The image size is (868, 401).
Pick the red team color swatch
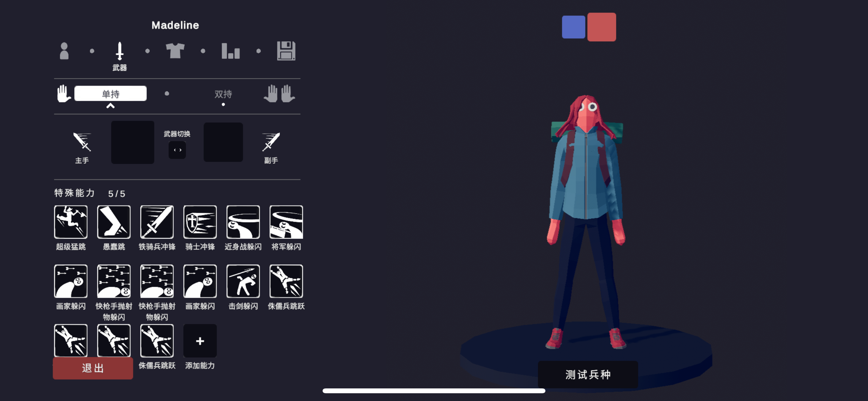tap(602, 27)
